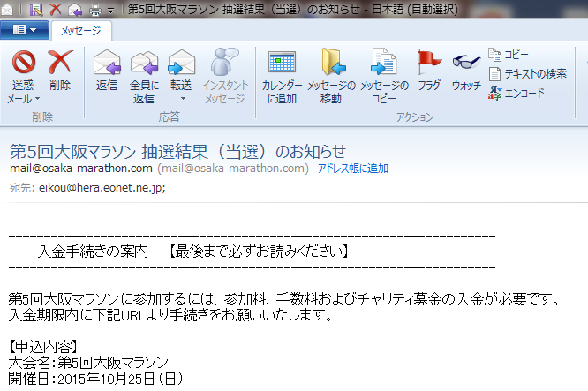The width and height of the screenshot is (588, 391).
Task: Click the line 入金期限内に下記URLより手続き
Action: 170,315
